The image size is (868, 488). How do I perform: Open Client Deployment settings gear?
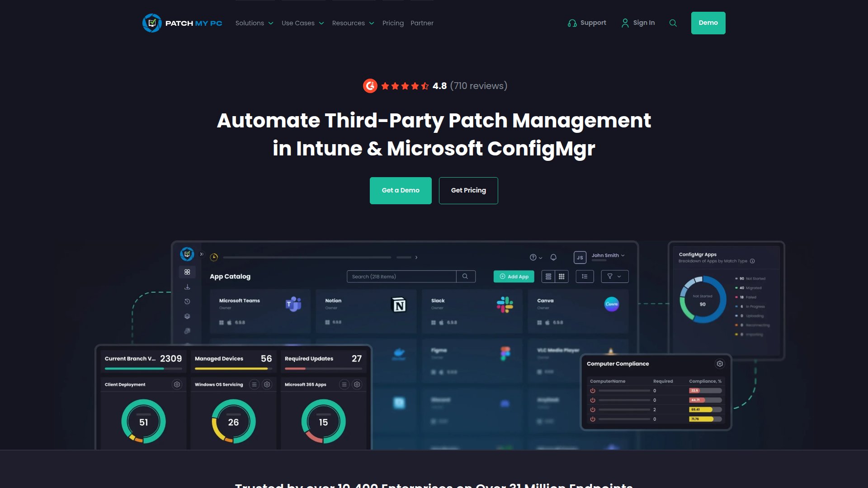pyautogui.click(x=177, y=385)
